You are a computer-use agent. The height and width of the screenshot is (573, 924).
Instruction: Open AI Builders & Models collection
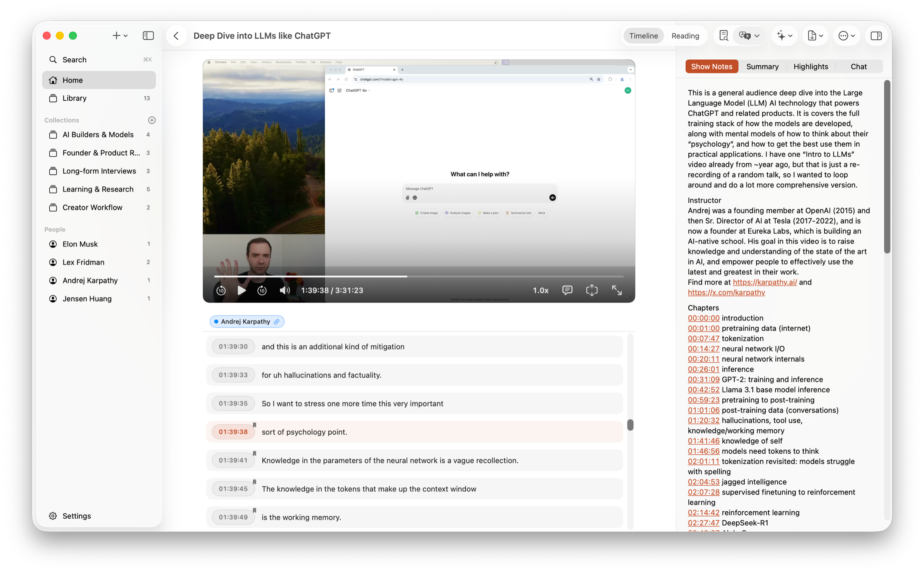pos(99,134)
